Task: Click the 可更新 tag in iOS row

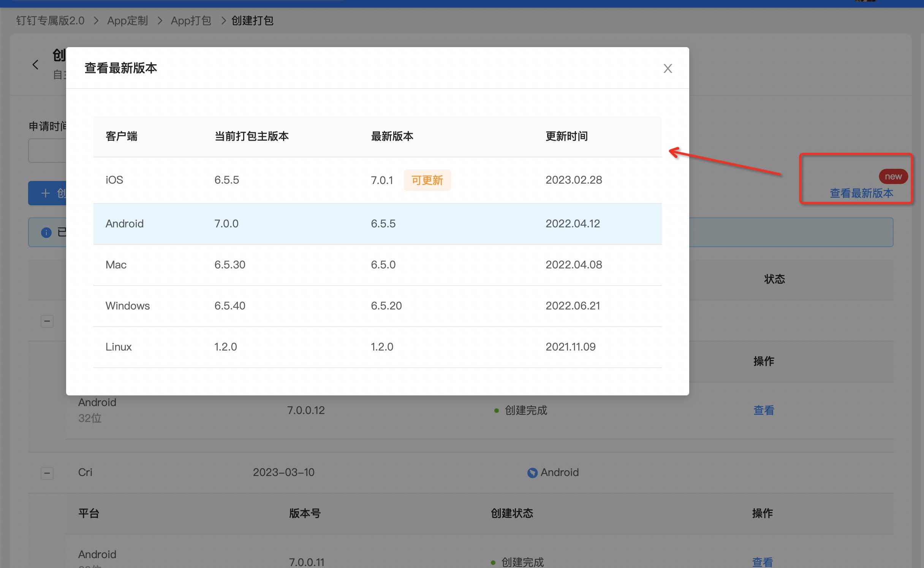Action: point(427,180)
